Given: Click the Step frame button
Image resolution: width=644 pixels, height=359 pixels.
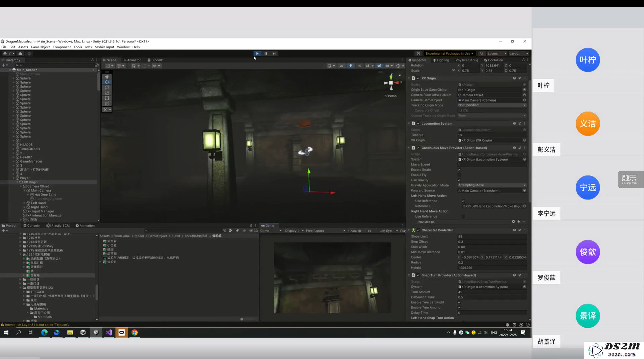Looking at the screenshot, I should click(274, 53).
